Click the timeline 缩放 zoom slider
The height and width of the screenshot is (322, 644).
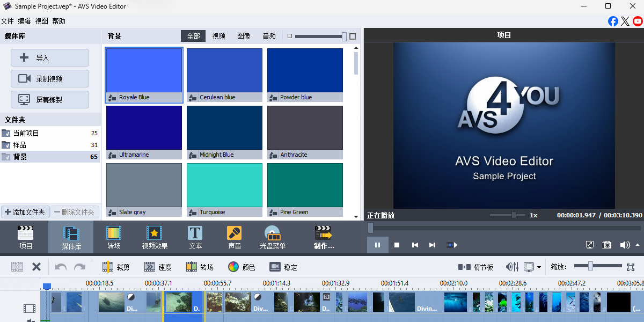click(x=597, y=266)
